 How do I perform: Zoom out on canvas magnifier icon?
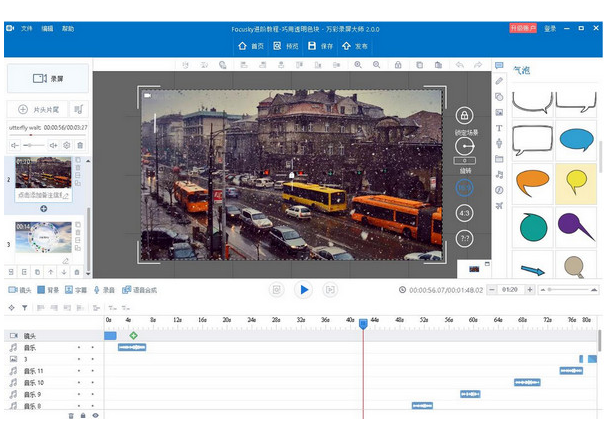point(376,65)
